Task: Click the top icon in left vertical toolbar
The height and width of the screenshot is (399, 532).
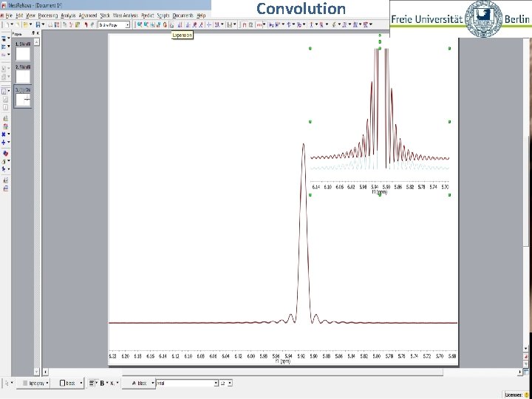Action: [x=4, y=38]
